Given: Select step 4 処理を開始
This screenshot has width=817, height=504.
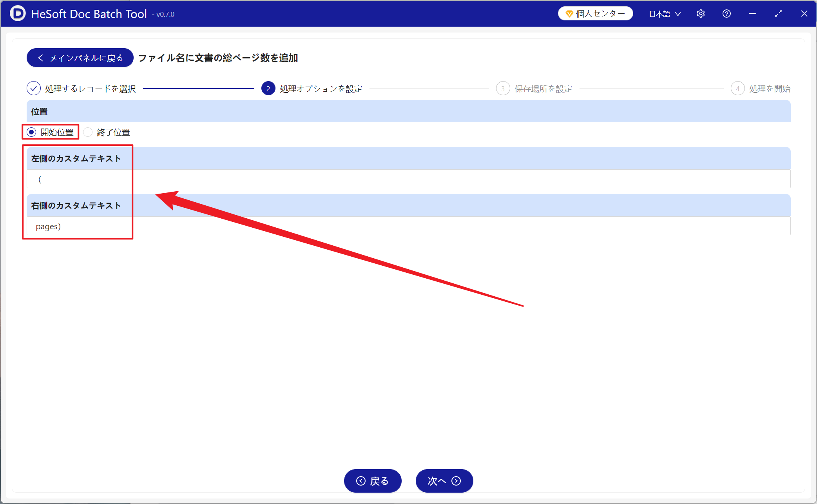Looking at the screenshot, I should [x=761, y=89].
